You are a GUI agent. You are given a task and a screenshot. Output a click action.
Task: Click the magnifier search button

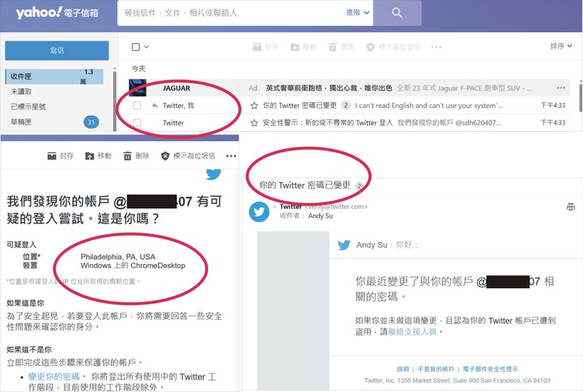click(397, 13)
